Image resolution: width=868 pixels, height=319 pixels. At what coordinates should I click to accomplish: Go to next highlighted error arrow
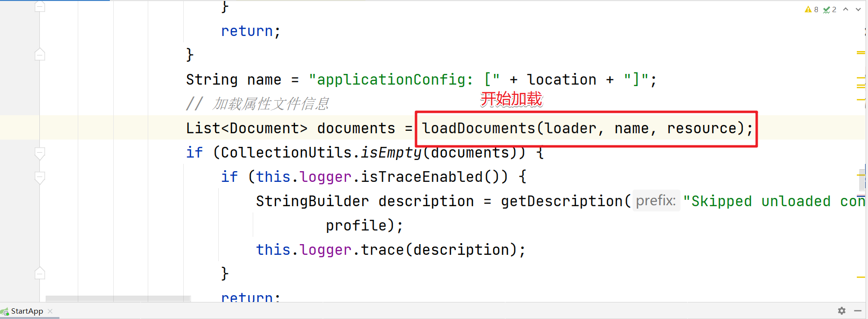click(x=858, y=9)
